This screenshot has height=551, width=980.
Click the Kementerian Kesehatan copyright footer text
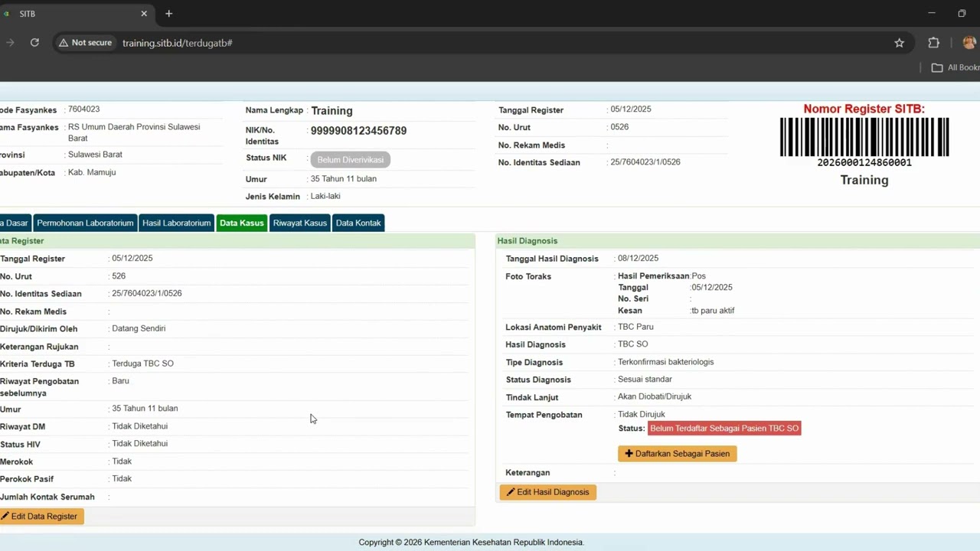[x=471, y=543]
